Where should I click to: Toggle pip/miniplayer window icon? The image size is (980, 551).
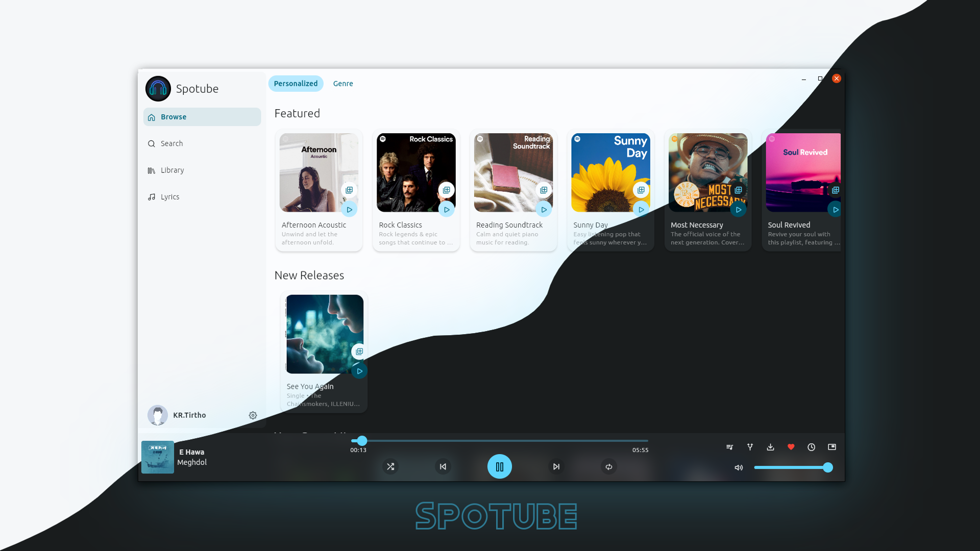(832, 446)
